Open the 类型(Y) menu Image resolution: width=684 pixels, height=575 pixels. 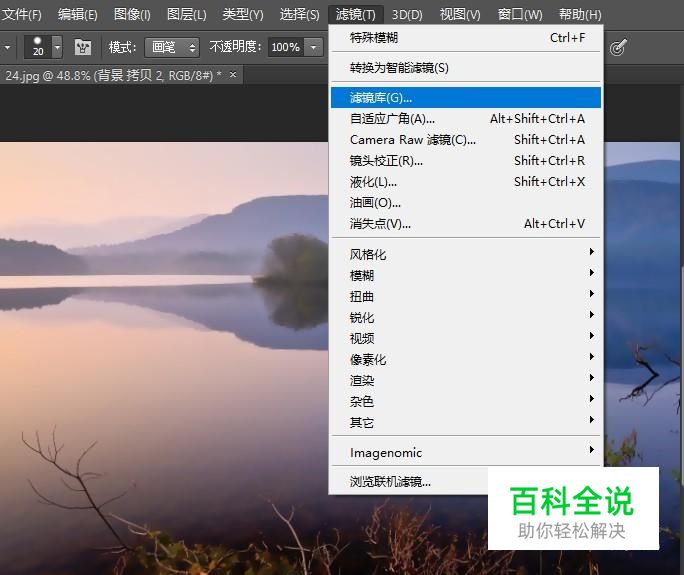point(243,15)
